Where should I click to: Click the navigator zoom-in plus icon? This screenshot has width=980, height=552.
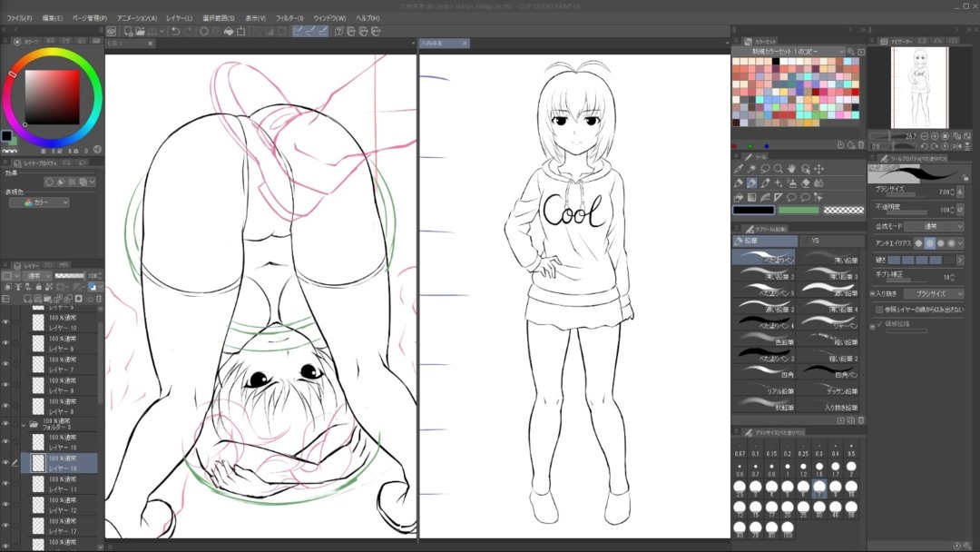[935, 135]
